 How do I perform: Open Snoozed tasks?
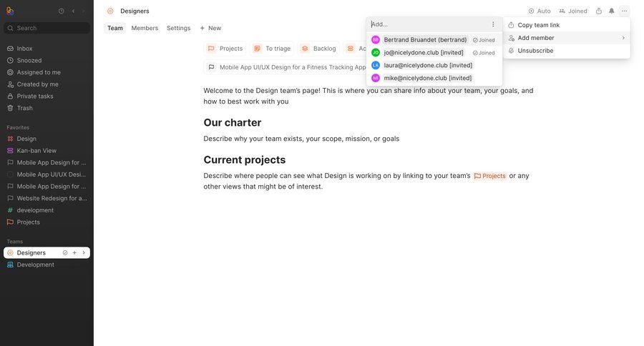[x=47, y=60]
